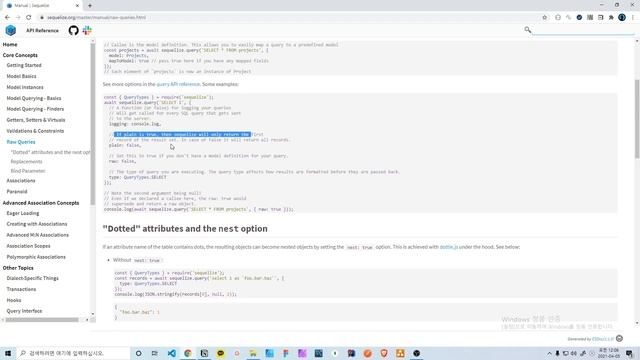Open Advanced M:N Associations page
Viewport: 640px width, 360px height.
(38, 235)
